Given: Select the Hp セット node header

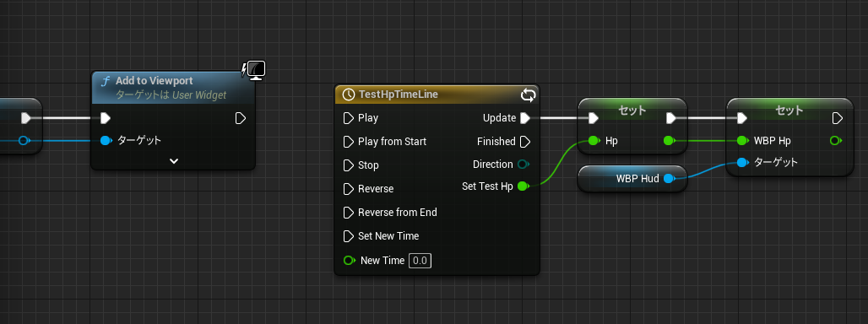Looking at the screenshot, I should pyautogui.click(x=632, y=110).
